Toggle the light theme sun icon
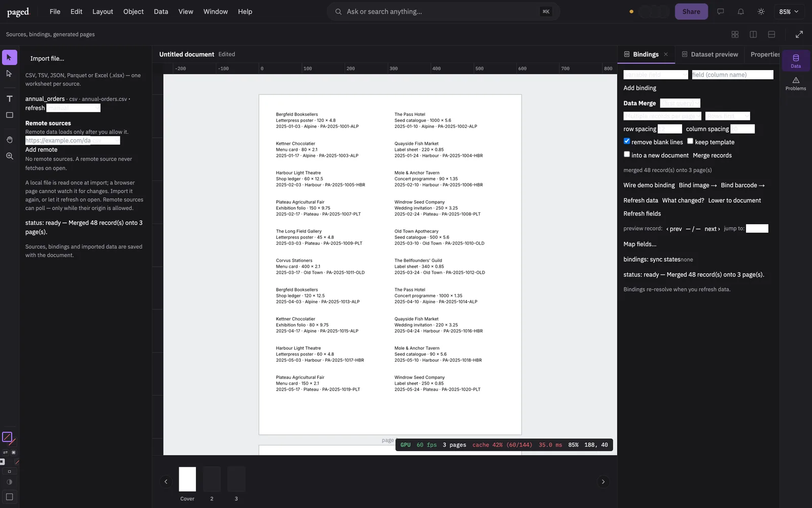Image resolution: width=812 pixels, height=508 pixels. pyautogui.click(x=761, y=12)
